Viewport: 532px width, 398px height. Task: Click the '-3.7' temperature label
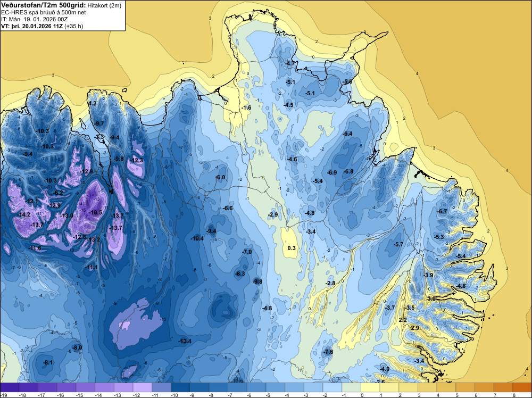point(390,308)
